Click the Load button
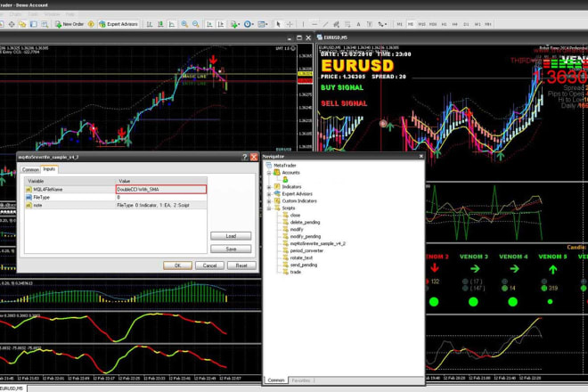 point(231,236)
